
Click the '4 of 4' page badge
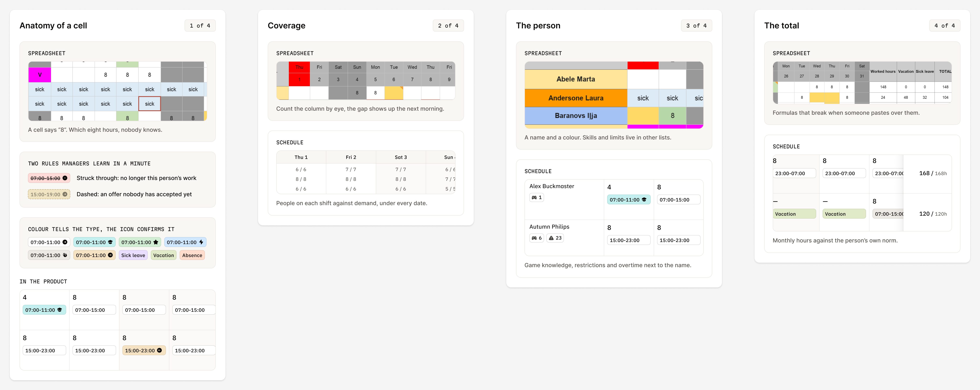click(x=945, y=26)
